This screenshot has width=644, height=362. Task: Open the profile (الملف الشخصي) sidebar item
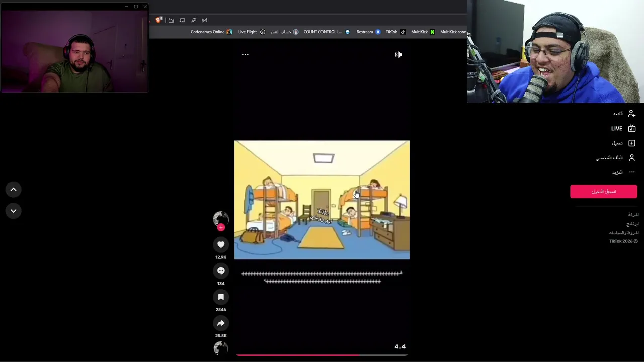[616, 158]
